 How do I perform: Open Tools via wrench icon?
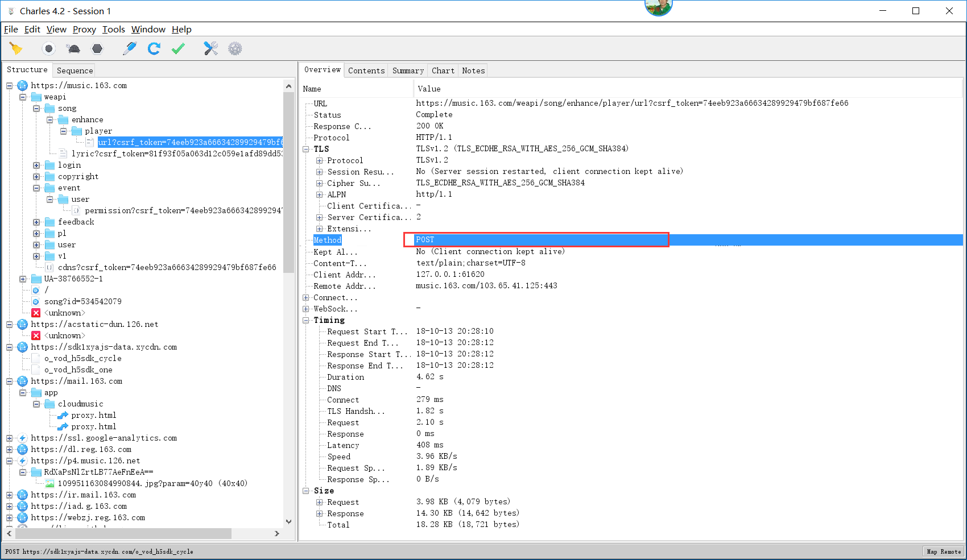click(x=211, y=49)
